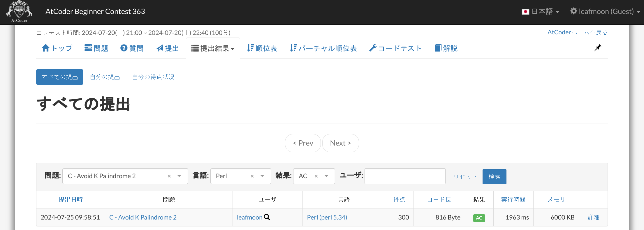Image resolution: width=644 pixels, height=230 pixels.
Task: Click the magnifier icon next to leafmoon
Action: click(x=267, y=217)
